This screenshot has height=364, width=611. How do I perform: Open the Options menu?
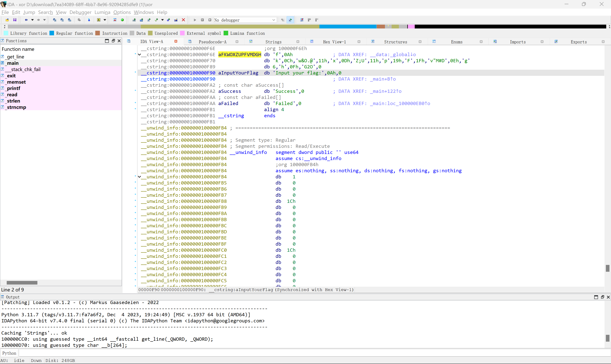[x=122, y=12]
